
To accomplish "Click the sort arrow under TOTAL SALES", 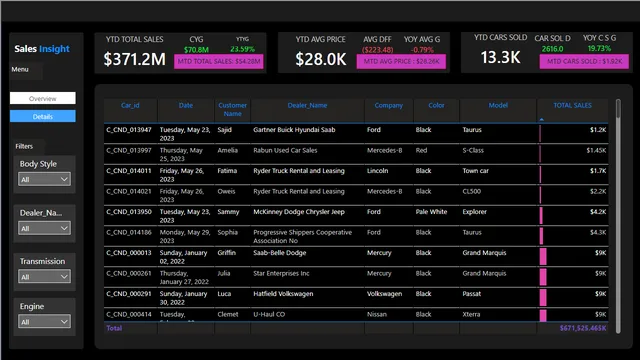I will point(542,120).
